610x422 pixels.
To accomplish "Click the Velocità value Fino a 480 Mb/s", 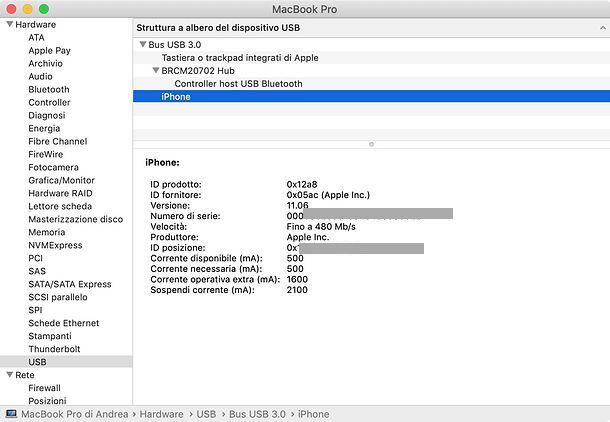I will pyautogui.click(x=321, y=227).
